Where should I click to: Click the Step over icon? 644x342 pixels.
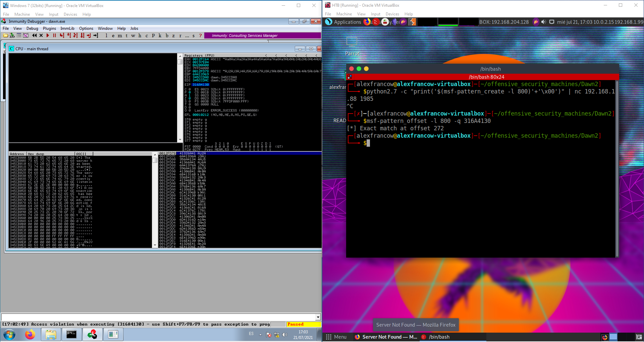pyautogui.click(x=69, y=36)
